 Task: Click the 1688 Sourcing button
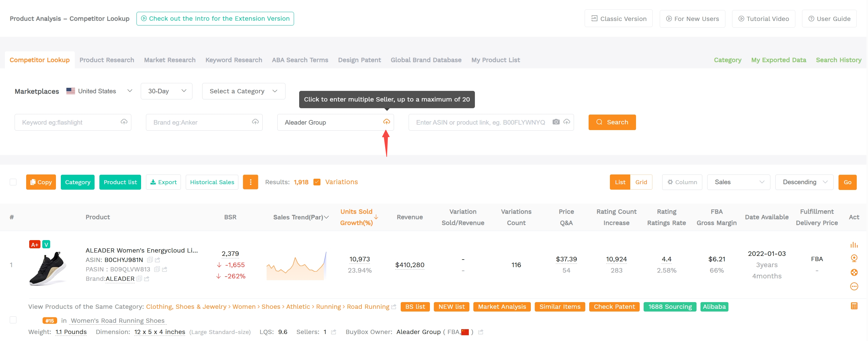[x=670, y=307]
